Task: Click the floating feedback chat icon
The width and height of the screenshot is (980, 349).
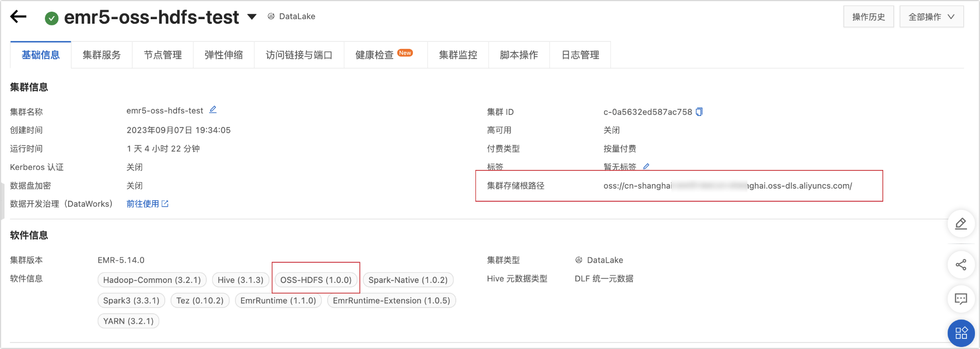Action: [961, 299]
